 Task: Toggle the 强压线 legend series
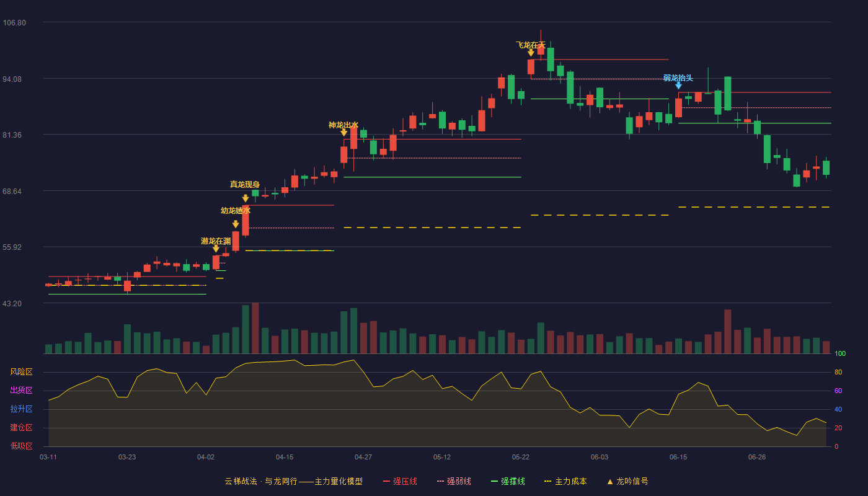400,481
